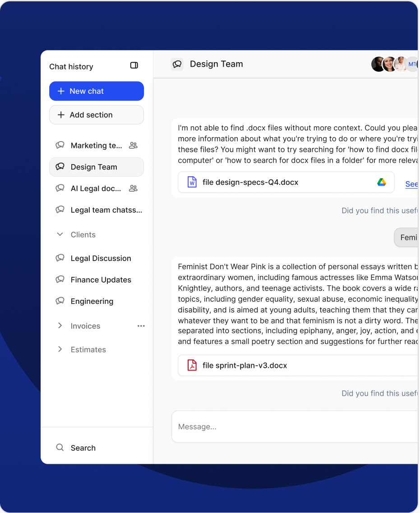Screen dimensions: 420x513
Task: Collapse the Clients section
Action: point(60,234)
